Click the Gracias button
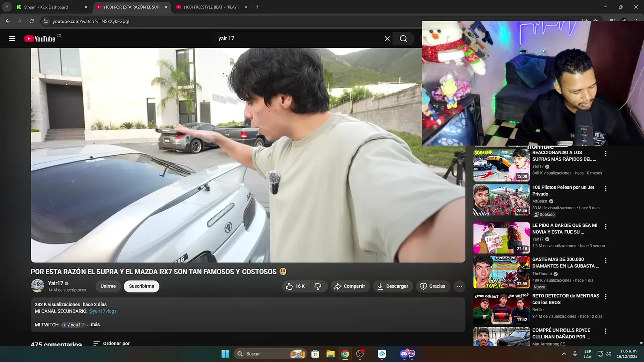Screen dimensions: 644x362 tap(432, 286)
